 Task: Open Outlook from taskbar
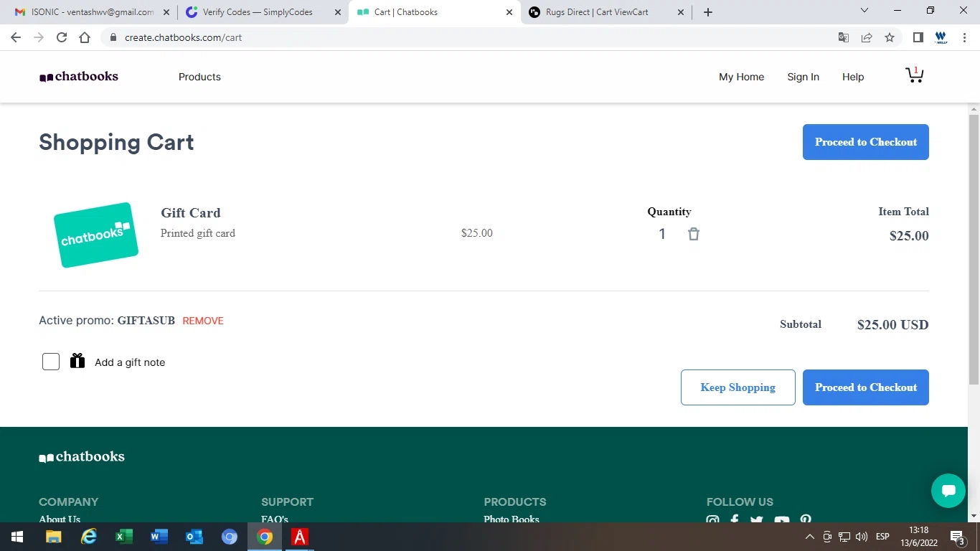(x=194, y=537)
